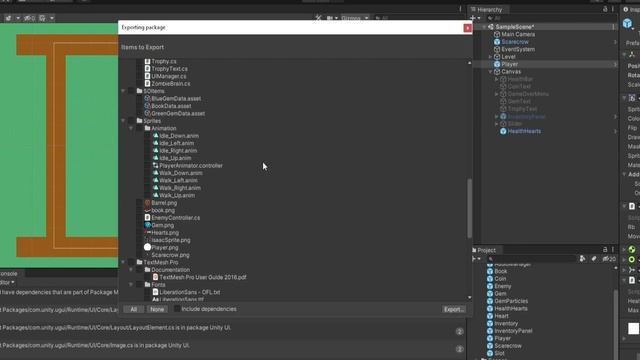Close the Exporting package dialog
Image resolution: width=640 pixels, height=360 pixels.
click(467, 28)
